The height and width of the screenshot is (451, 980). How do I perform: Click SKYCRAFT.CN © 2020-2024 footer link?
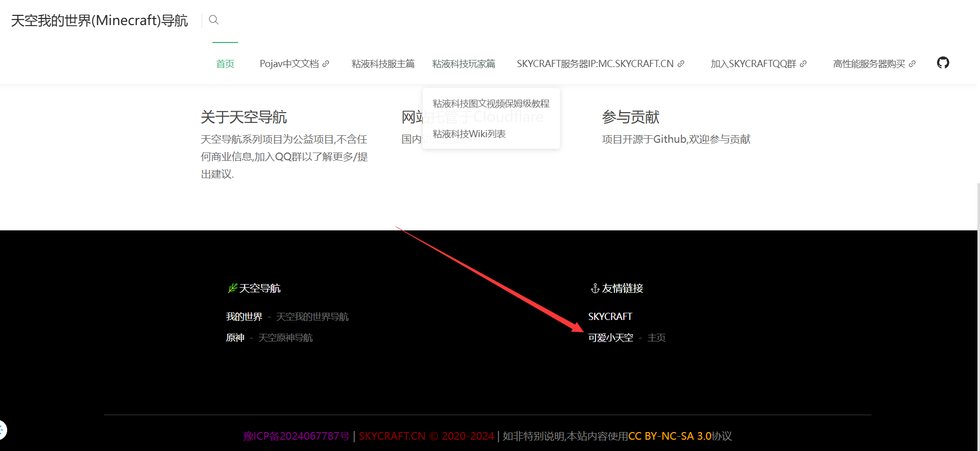[x=426, y=436]
